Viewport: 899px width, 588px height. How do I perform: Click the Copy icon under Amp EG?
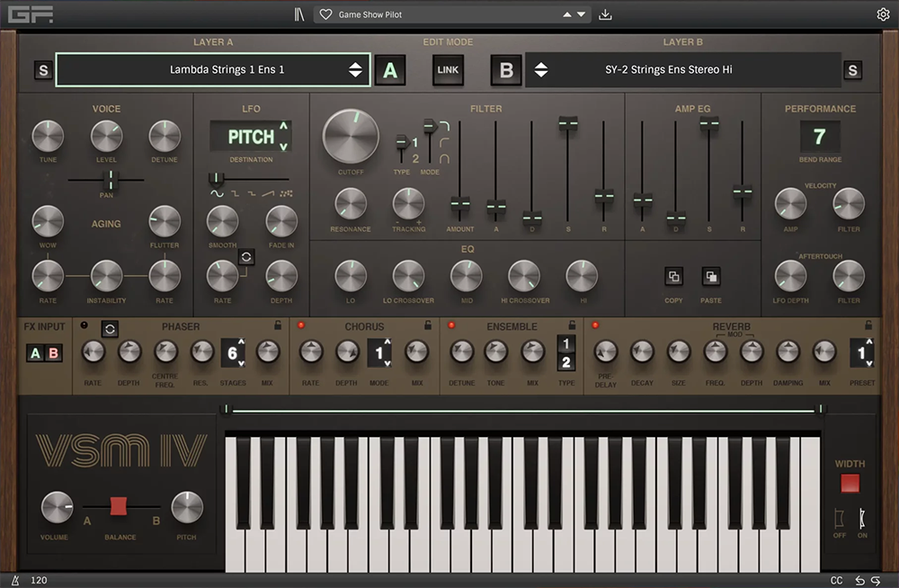click(x=673, y=277)
